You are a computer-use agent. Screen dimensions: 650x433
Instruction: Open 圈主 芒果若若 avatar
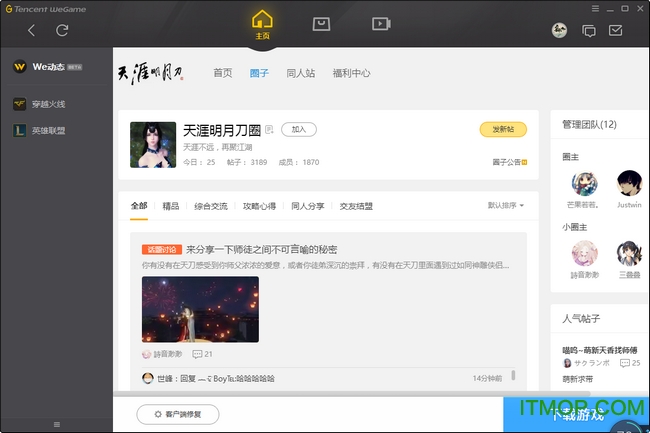[x=585, y=183]
